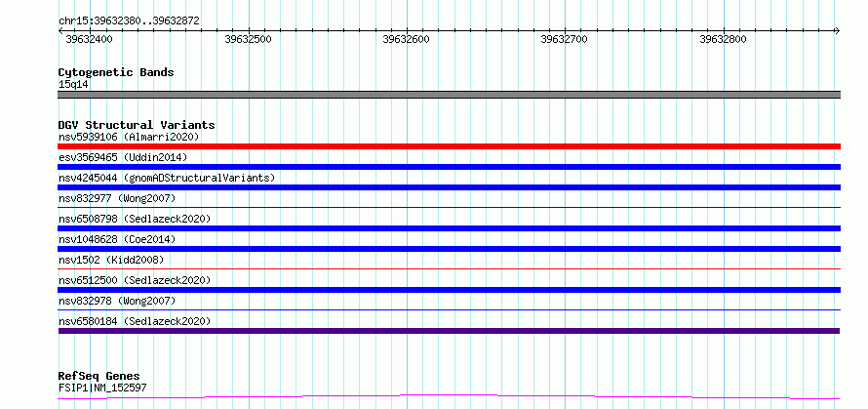
Task: Select variant label nsv832978 (Wong2007)
Action: point(117,301)
